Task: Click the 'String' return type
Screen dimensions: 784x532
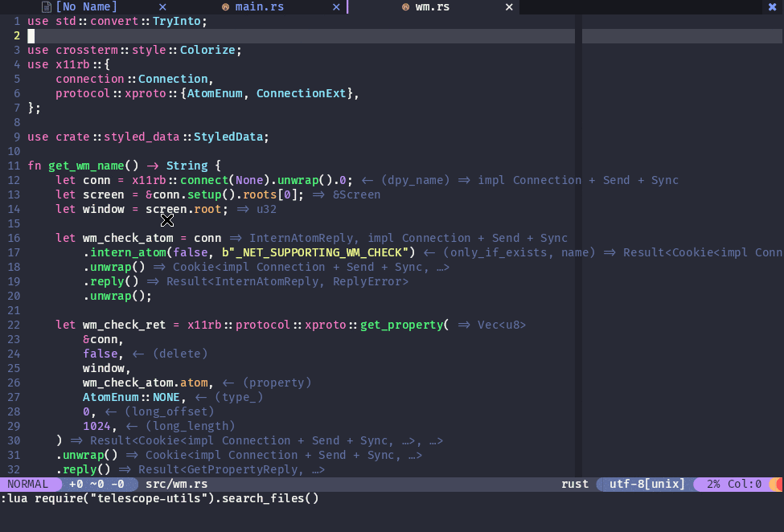Action: click(187, 166)
